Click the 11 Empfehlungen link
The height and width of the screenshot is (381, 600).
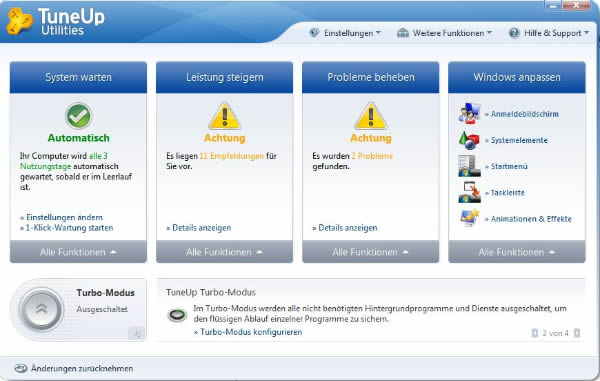[232, 156]
